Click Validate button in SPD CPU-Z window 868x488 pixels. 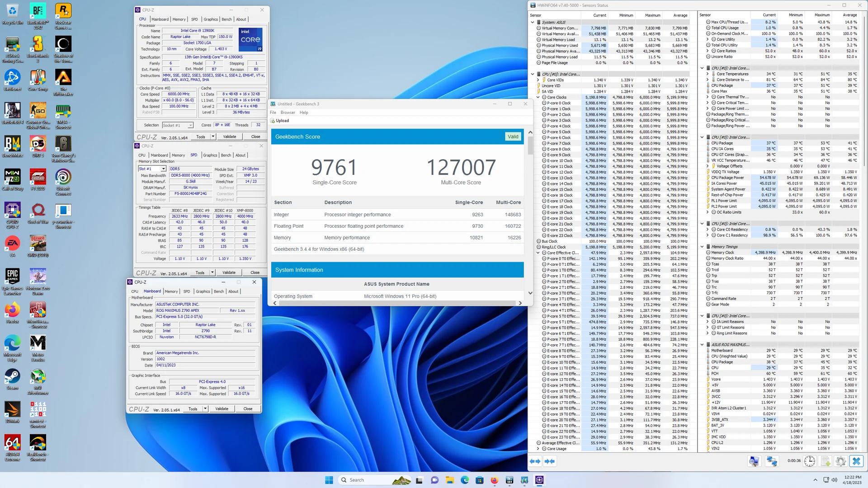tap(229, 272)
